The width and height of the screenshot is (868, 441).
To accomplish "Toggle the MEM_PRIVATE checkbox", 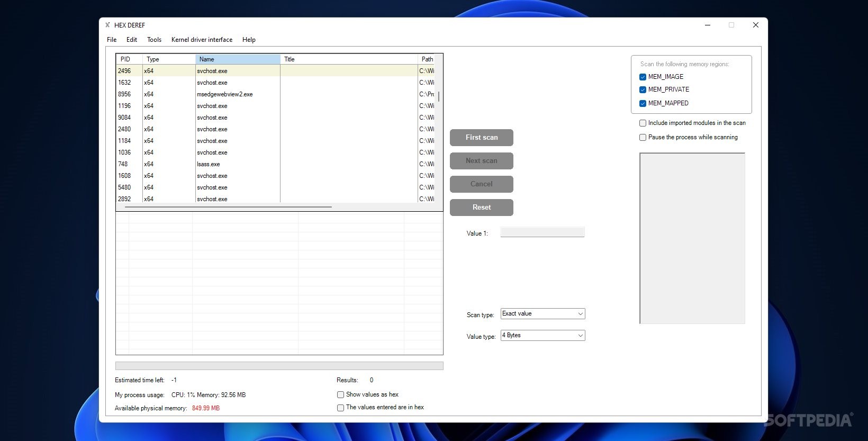I will [643, 89].
